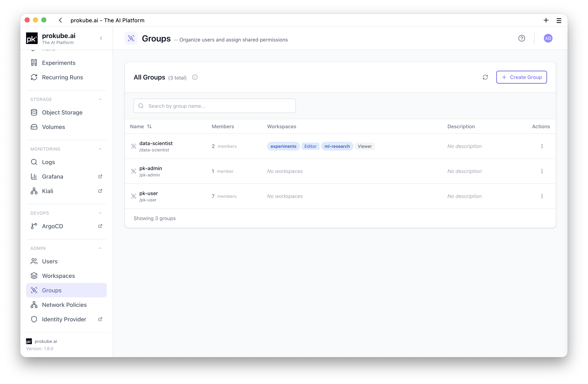Open the data-scientist group name
Image resolution: width=588 pixels, height=384 pixels.
tap(156, 143)
